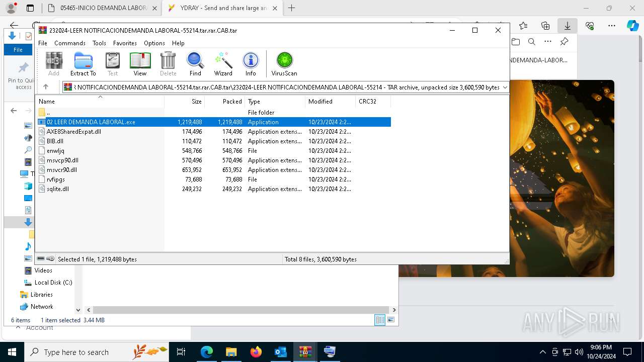Image resolution: width=644 pixels, height=362 pixels.
Task: Sort files by Modified column header
Action: [x=331, y=102]
